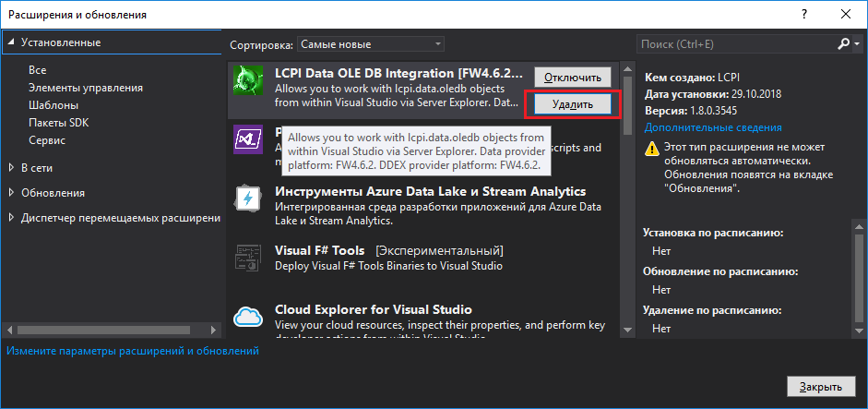The height and width of the screenshot is (409, 868).
Task: Open Измените параметры расширений и обновлений link
Action: point(133,351)
